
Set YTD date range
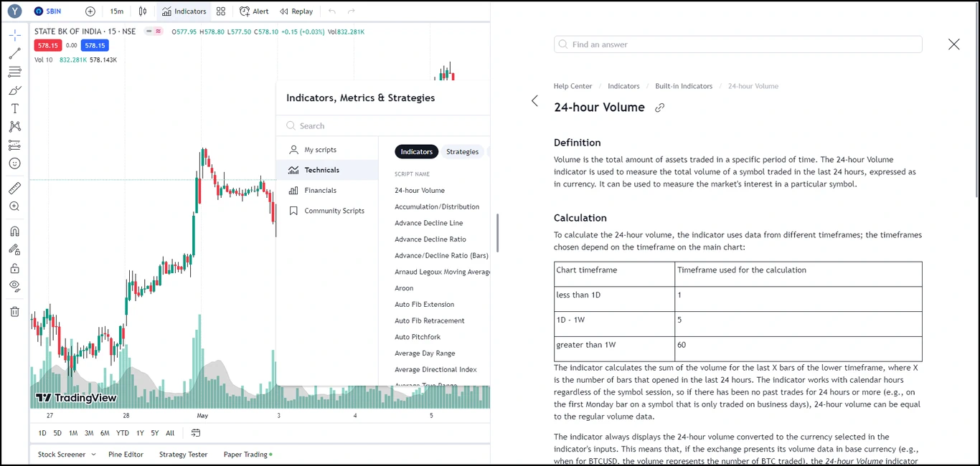pos(123,433)
